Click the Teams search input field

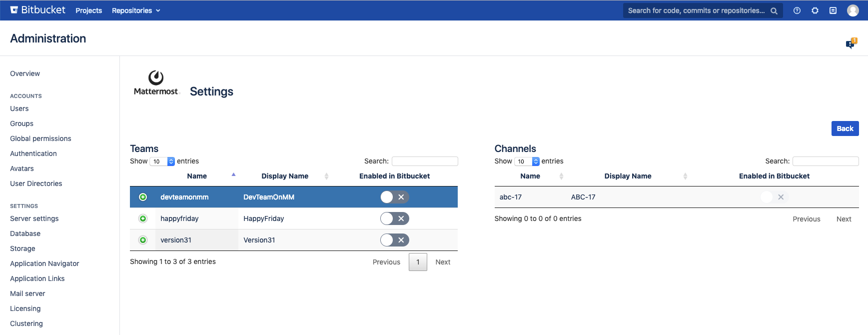click(425, 161)
